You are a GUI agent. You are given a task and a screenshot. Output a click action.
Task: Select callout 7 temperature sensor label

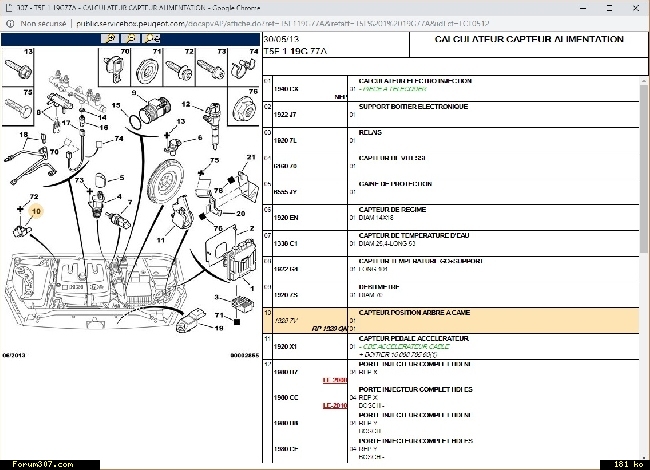[130, 202]
